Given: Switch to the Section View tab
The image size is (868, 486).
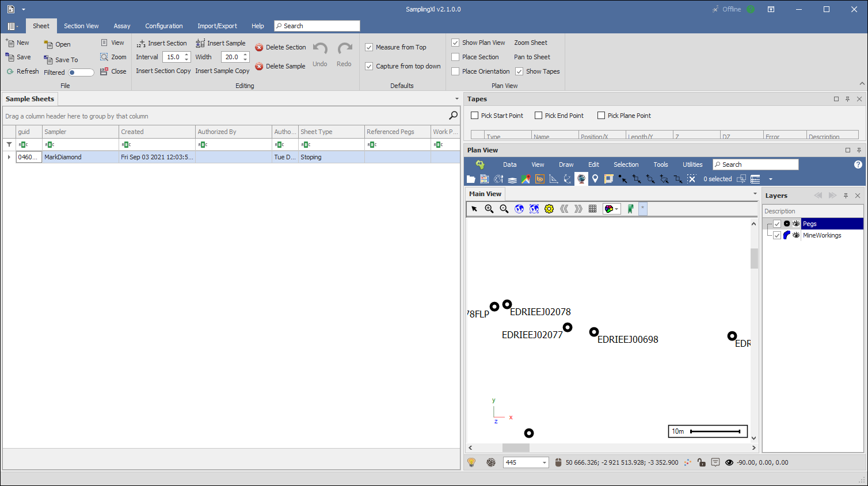Looking at the screenshot, I should tap(81, 26).
